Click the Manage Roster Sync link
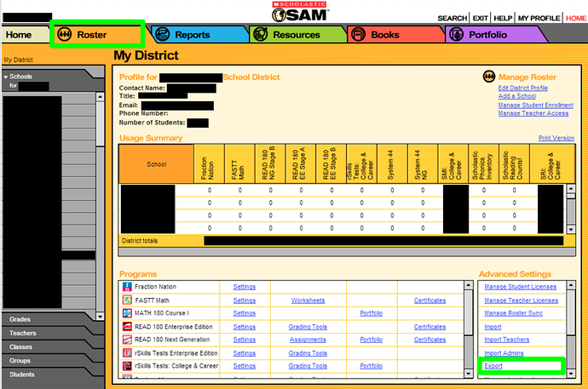 coord(513,313)
